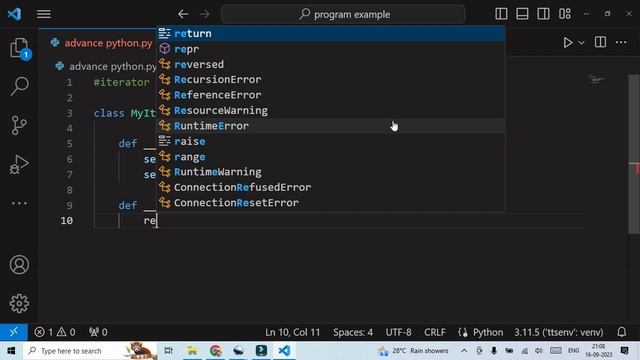Image resolution: width=640 pixels, height=360 pixels.
Task: Open the Windows Start menu
Action: click(x=11, y=351)
